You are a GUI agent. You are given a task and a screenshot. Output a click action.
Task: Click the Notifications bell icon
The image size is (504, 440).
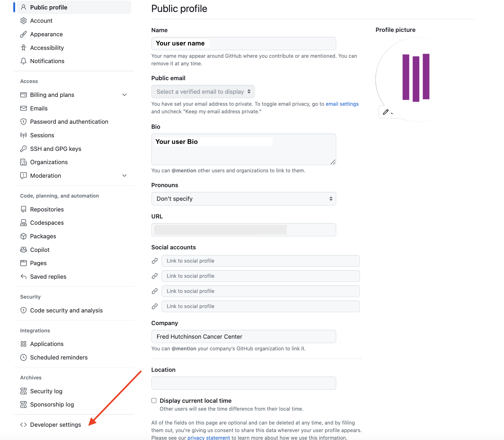click(x=24, y=61)
